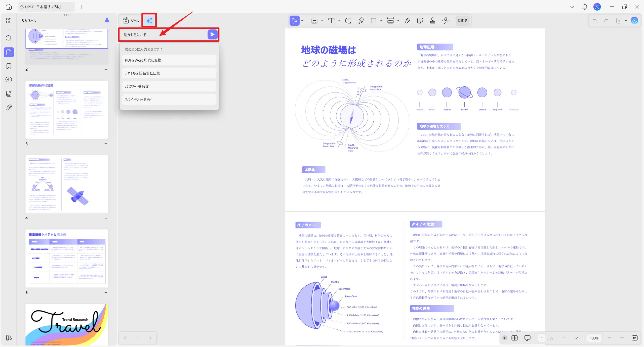Open the file attachment tool
Image resolution: width=644 pixels, height=347 pixels.
pos(408,21)
